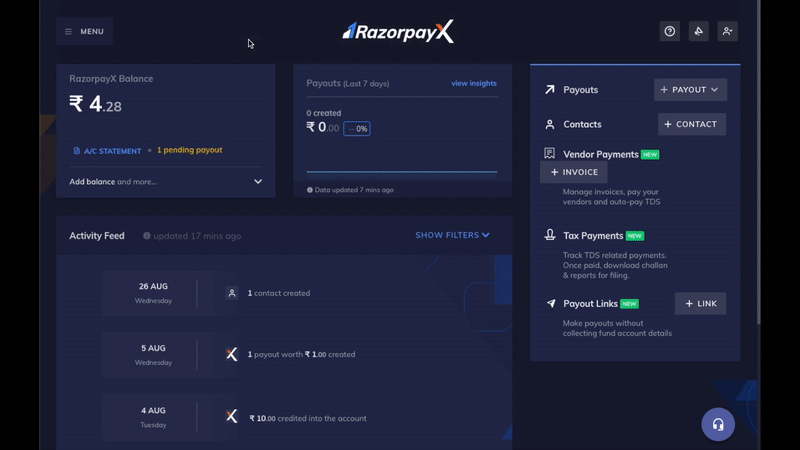The width and height of the screenshot is (800, 450).
Task: Click the Activity Feed updated info icon
Action: (x=146, y=236)
